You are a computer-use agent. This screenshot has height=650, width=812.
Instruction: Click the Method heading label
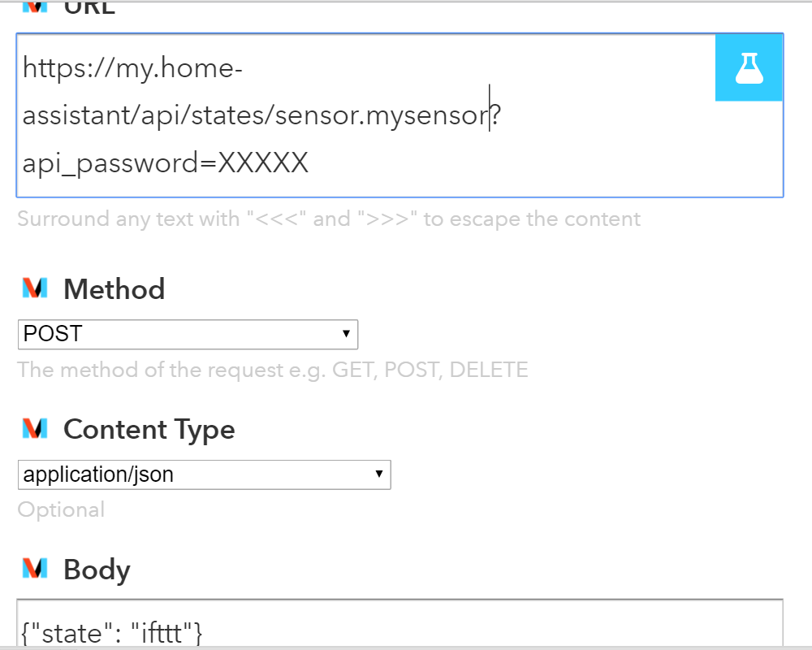[x=114, y=289]
